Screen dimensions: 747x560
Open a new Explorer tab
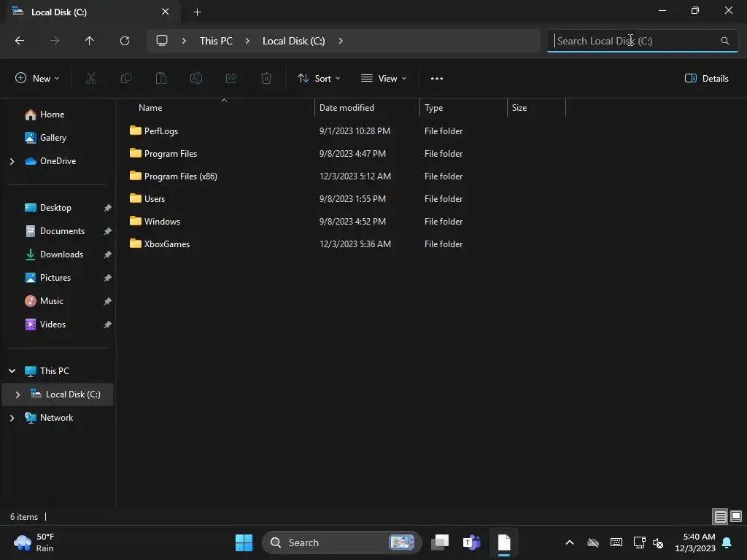[x=197, y=12]
